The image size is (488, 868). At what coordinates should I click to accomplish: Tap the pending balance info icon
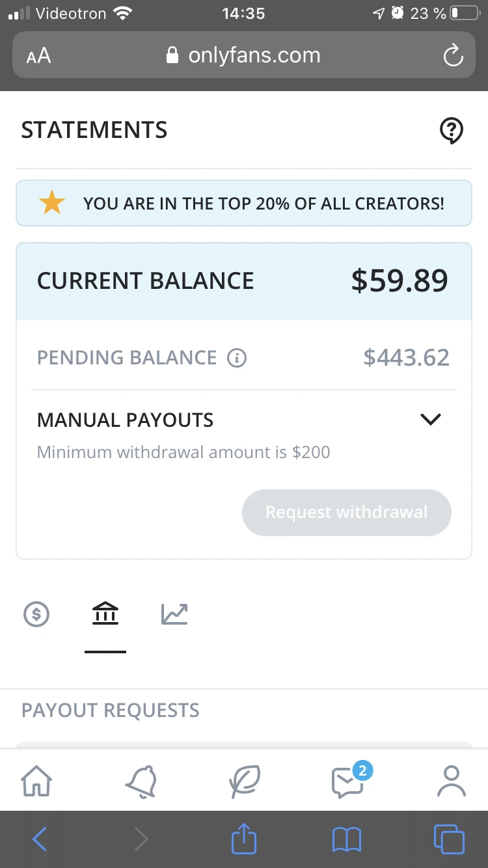coord(237,358)
